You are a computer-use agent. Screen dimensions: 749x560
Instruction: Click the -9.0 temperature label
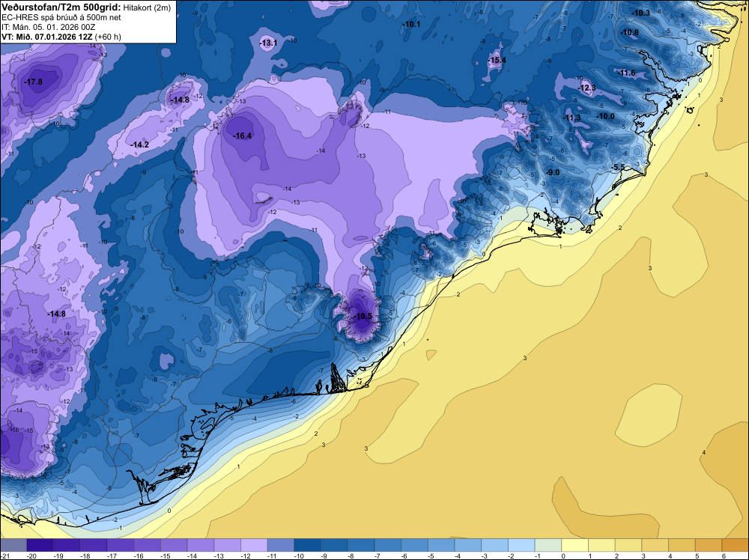[x=554, y=172]
